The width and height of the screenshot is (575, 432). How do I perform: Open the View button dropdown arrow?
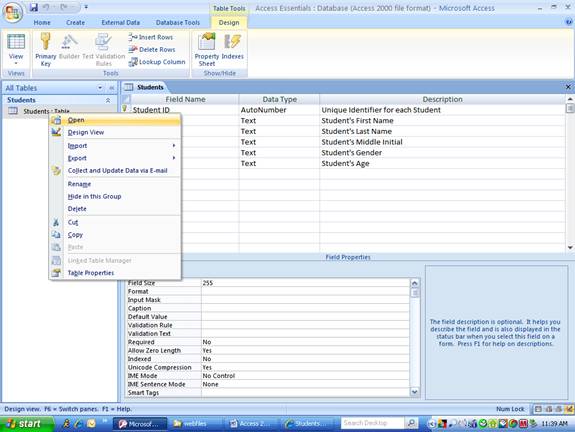(16, 63)
